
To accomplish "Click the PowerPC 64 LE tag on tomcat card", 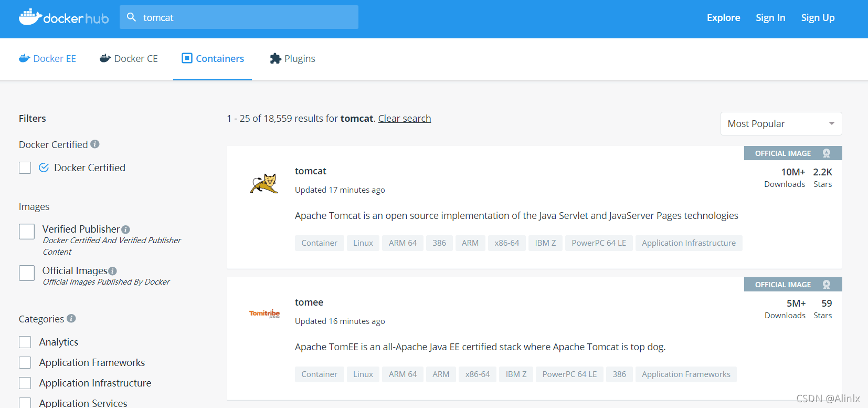I will coord(599,243).
